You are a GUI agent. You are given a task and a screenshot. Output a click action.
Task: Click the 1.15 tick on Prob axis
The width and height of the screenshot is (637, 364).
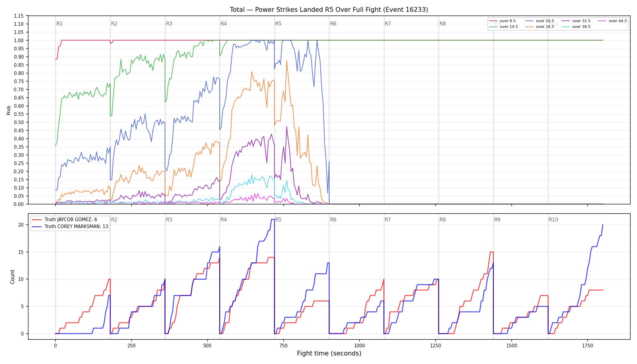click(19, 16)
